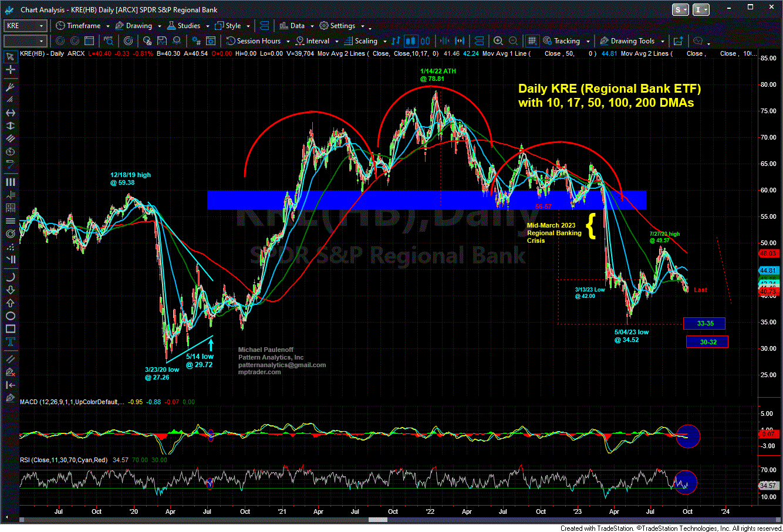Click the 33-35 blue target box
This screenshot has width=783, height=532.
704,323
